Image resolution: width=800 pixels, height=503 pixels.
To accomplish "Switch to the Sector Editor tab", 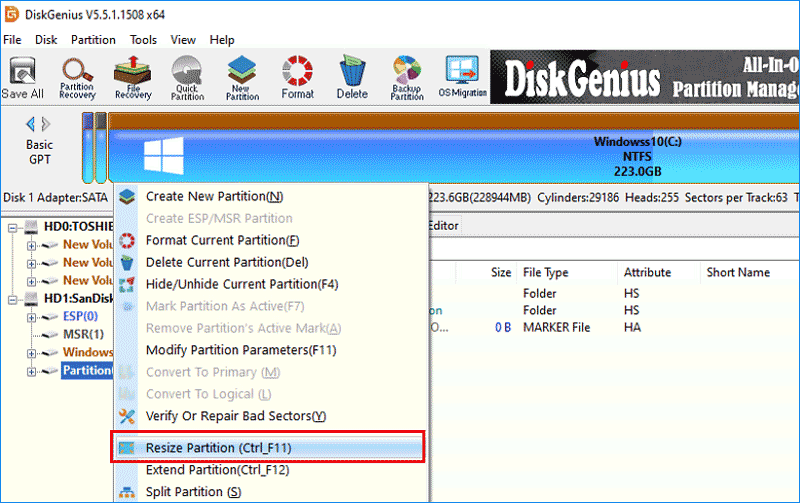I will [443, 225].
